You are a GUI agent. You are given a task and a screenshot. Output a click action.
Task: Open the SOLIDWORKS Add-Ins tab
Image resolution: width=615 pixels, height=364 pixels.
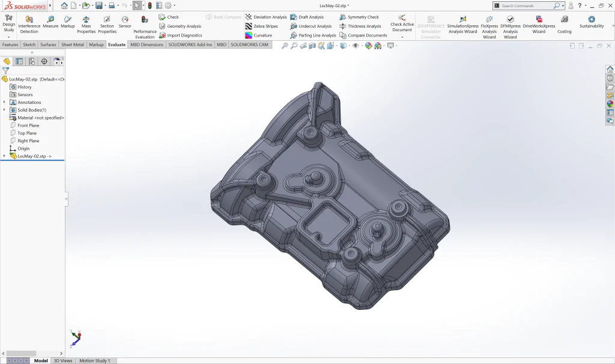(190, 44)
